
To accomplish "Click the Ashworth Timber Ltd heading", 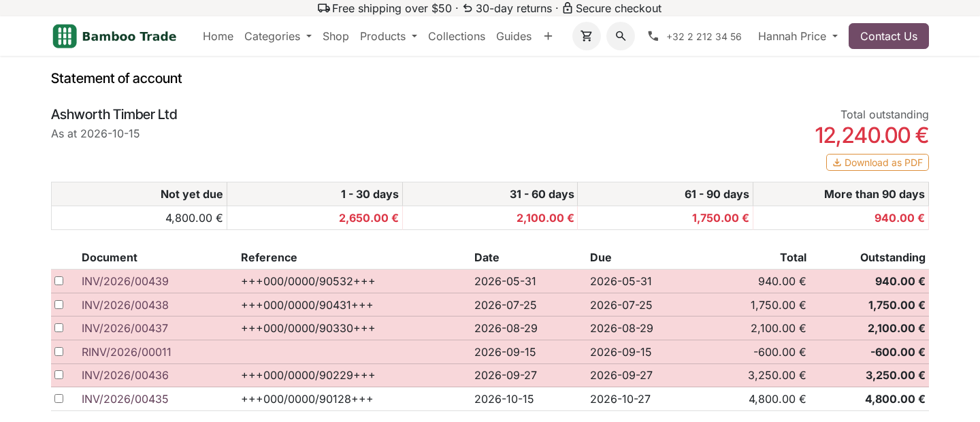I will click(x=114, y=114).
